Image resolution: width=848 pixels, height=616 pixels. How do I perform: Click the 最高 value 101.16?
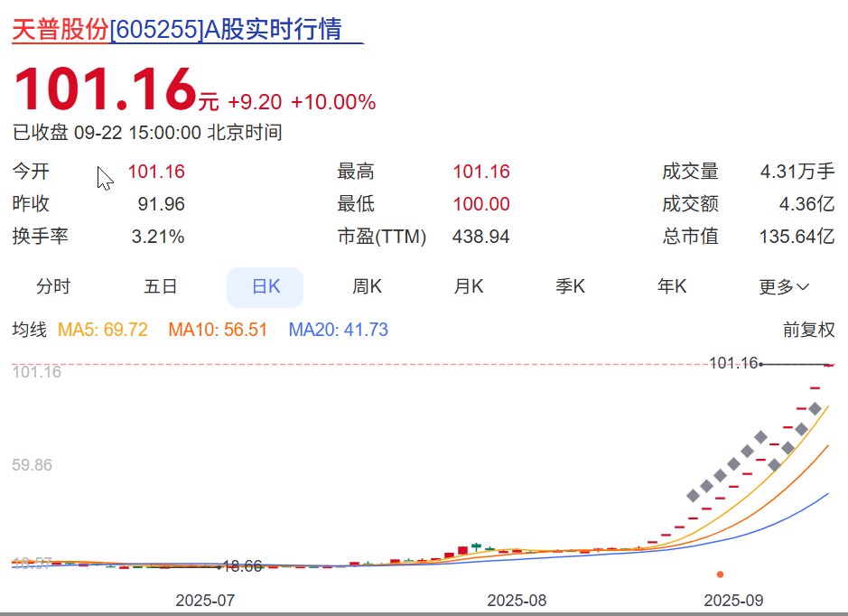click(481, 172)
